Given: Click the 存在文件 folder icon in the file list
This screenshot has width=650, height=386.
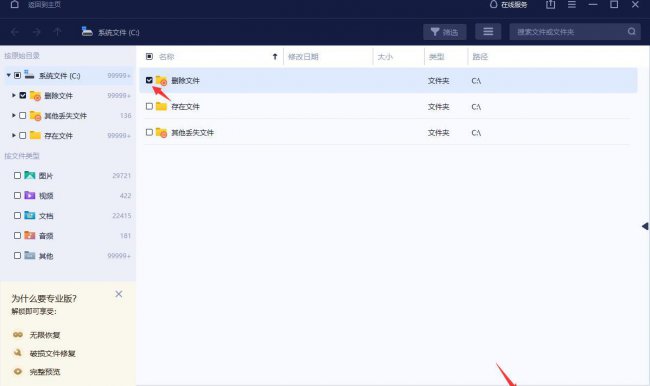Looking at the screenshot, I should [x=161, y=107].
